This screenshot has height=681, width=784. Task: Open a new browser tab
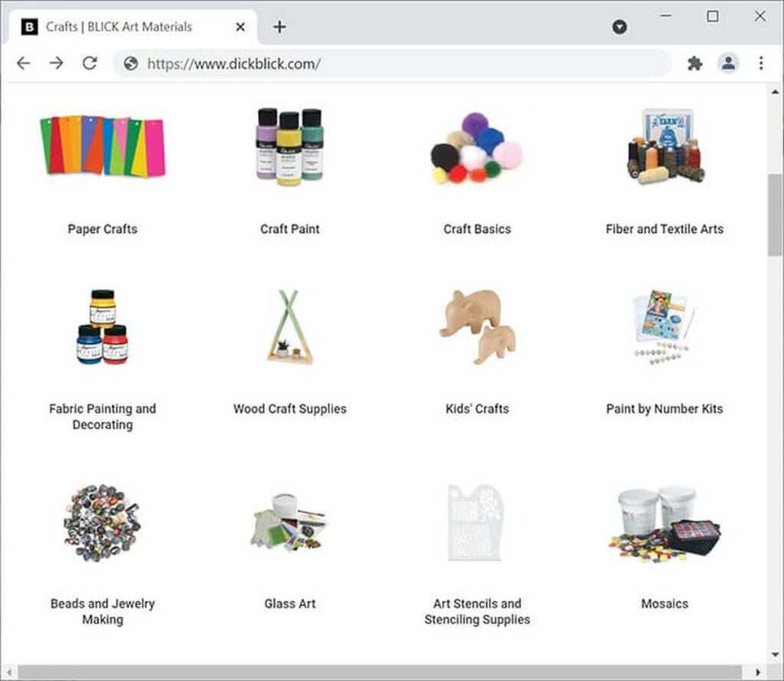pos(279,26)
